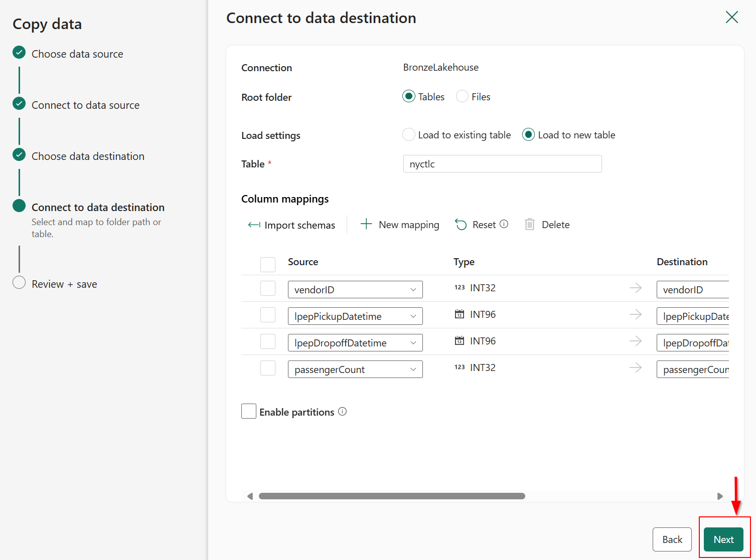
Task: Click the BronzeLakehouse connection name
Action: tap(441, 67)
